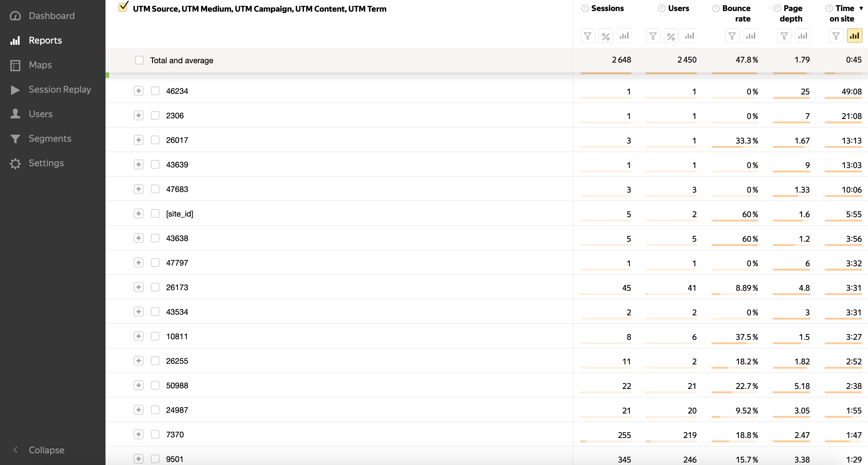The image size is (868, 465).
Task: Uncheck the UTM Source grouping checkbox
Action: coord(123,7)
